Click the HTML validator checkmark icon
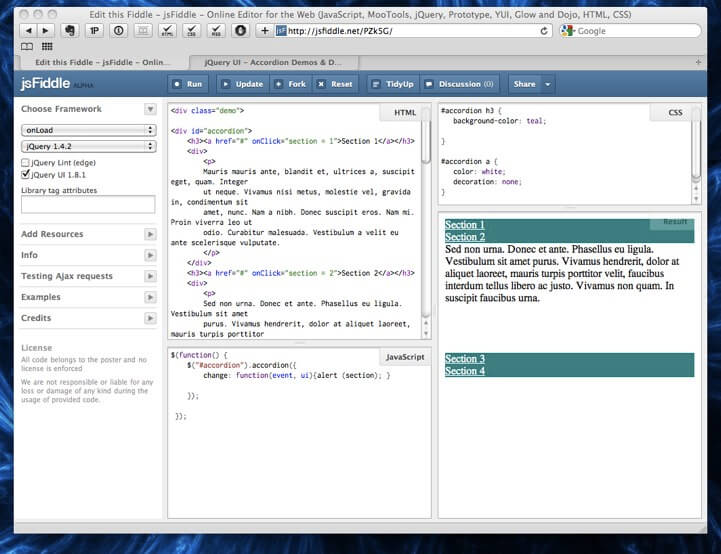This screenshot has width=721, height=554. point(167,31)
